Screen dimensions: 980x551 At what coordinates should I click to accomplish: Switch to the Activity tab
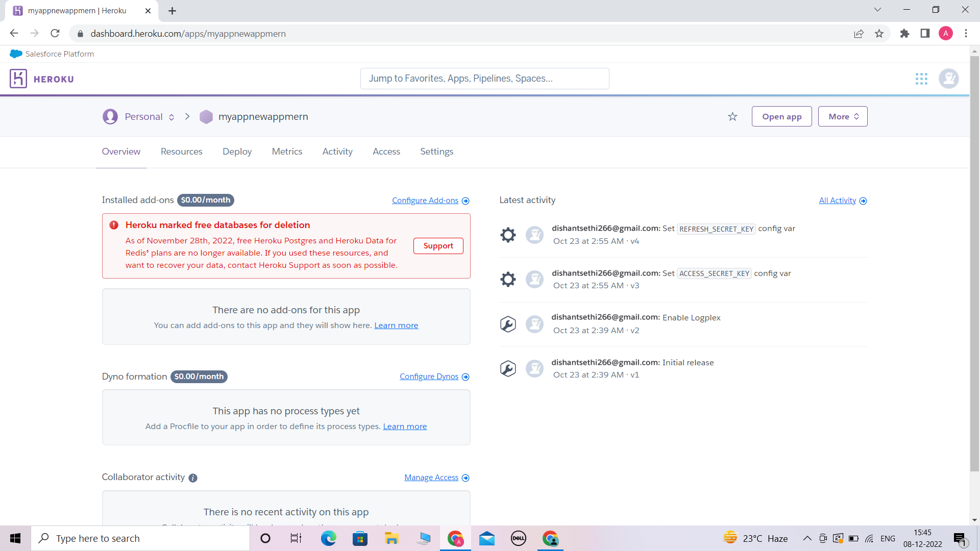pyautogui.click(x=337, y=152)
